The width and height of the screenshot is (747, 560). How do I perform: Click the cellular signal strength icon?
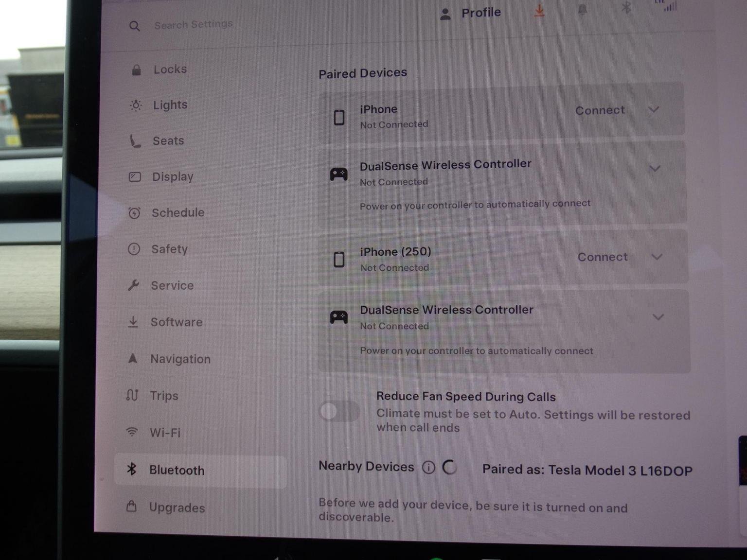[x=670, y=7]
